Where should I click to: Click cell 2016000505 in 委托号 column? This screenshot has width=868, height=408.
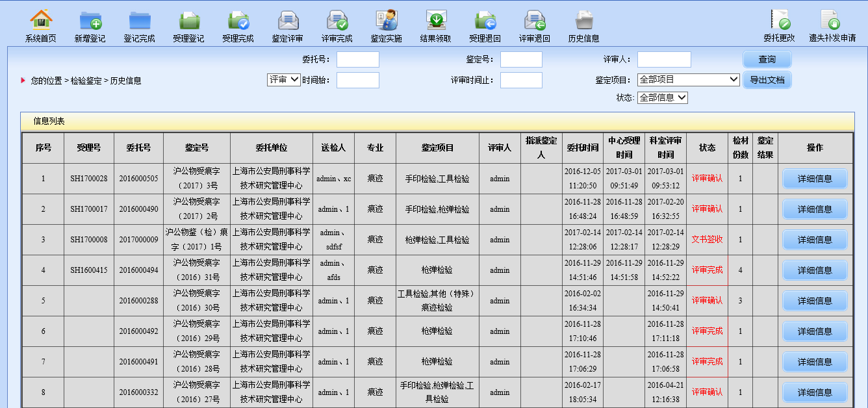point(138,179)
